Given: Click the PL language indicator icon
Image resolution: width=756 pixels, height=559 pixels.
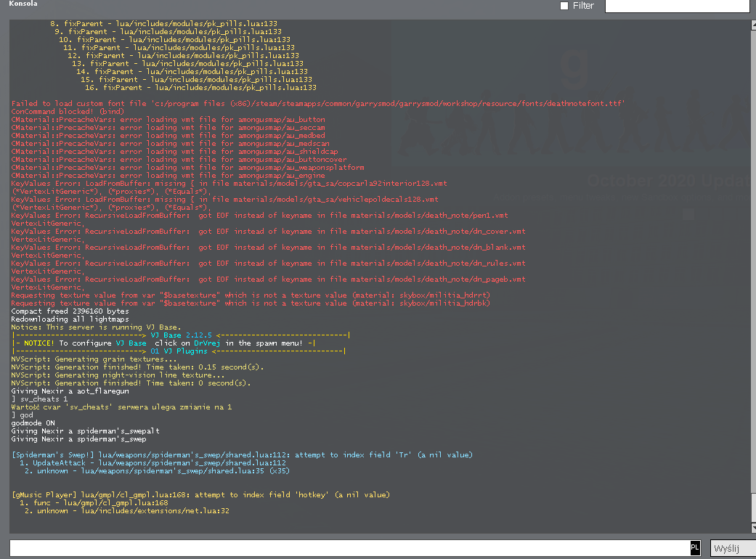Looking at the screenshot, I should point(695,547).
